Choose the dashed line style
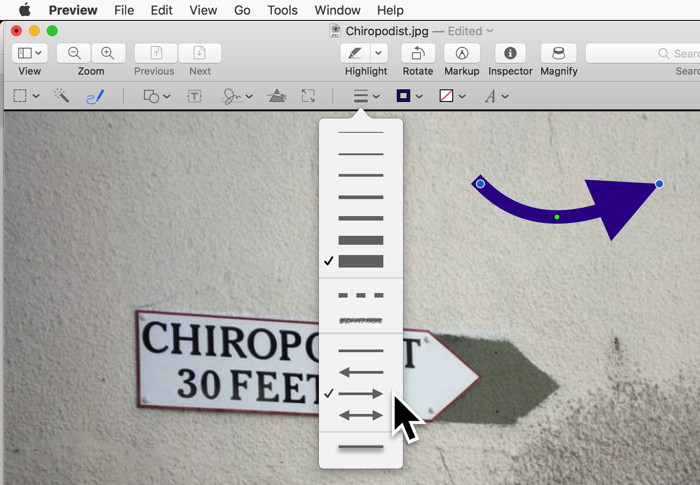Image resolution: width=700 pixels, height=485 pixels. 361,295
